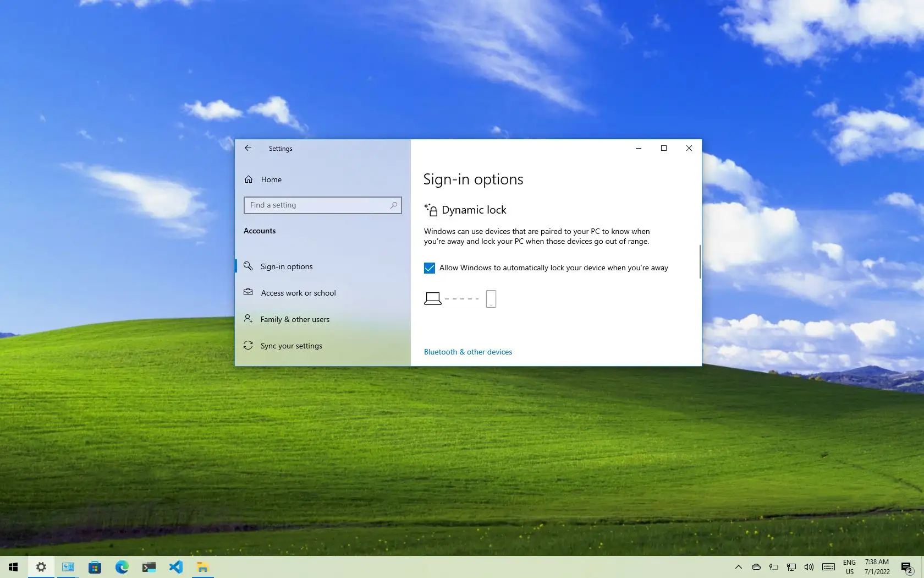Click the Settings window vertical scrollbar
This screenshot has height=578, width=924.
(x=700, y=261)
